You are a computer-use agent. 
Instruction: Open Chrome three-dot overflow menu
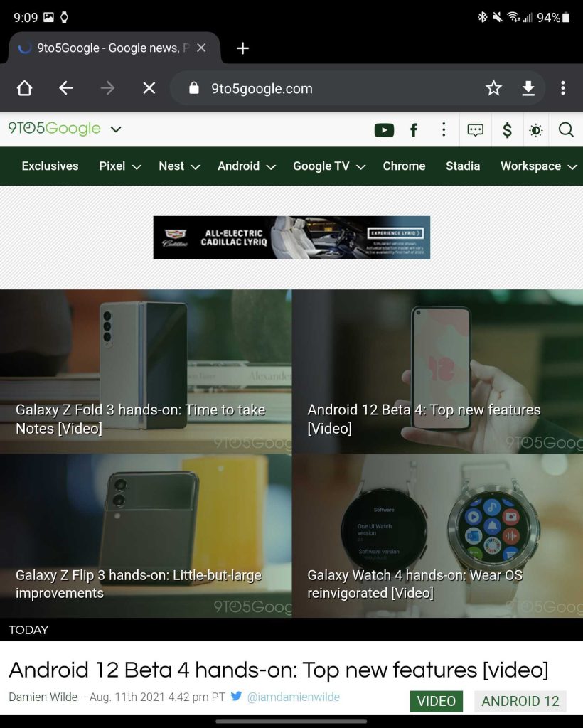point(562,88)
